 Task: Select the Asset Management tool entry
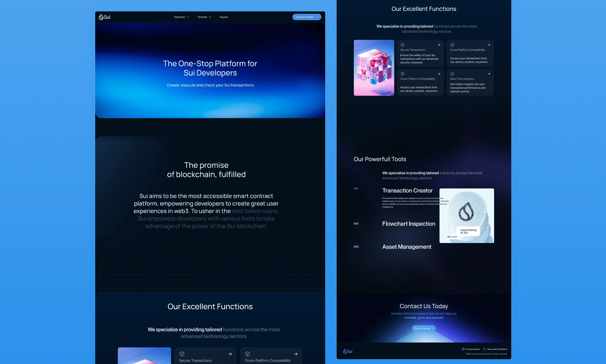coord(406,247)
